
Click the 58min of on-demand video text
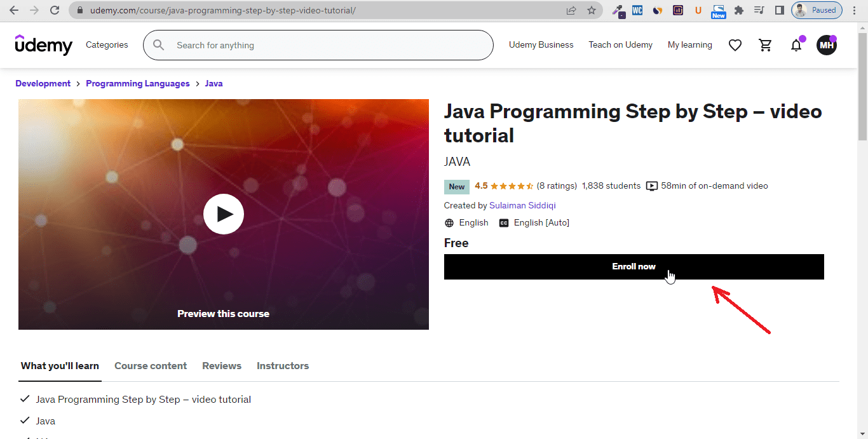tap(714, 186)
